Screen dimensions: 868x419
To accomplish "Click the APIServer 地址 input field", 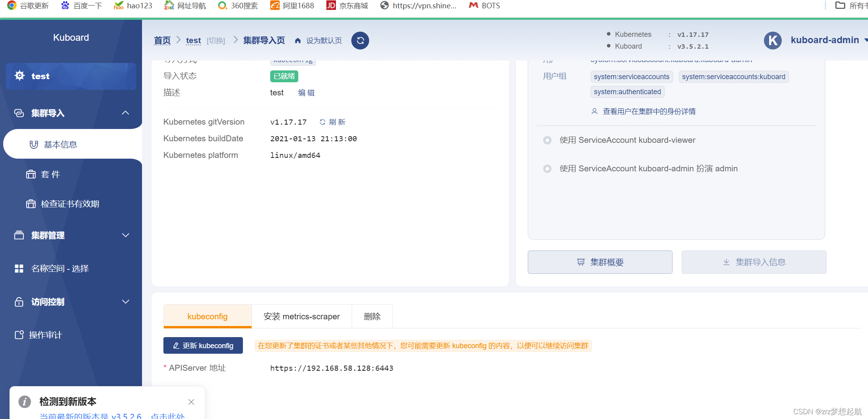I will click(x=332, y=368).
